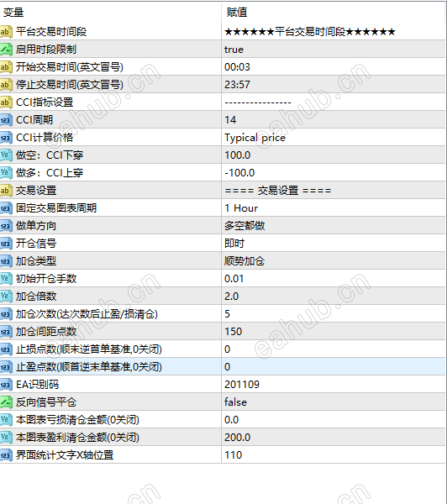Viewport: 447px width, 504px height.
Task: Click the decimal icon beside 做空:CCI下穿
Action: [x=6, y=155]
